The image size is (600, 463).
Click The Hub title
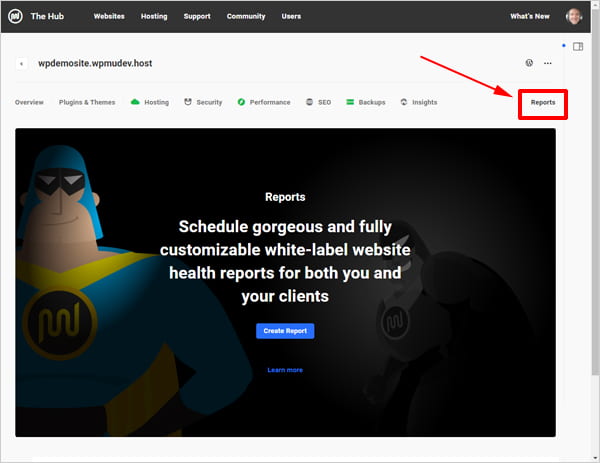pos(47,16)
